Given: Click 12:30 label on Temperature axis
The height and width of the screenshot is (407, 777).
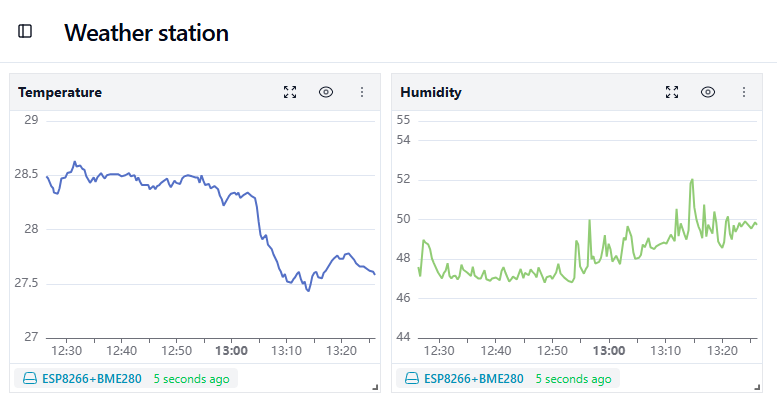Looking at the screenshot, I should click(66, 351).
